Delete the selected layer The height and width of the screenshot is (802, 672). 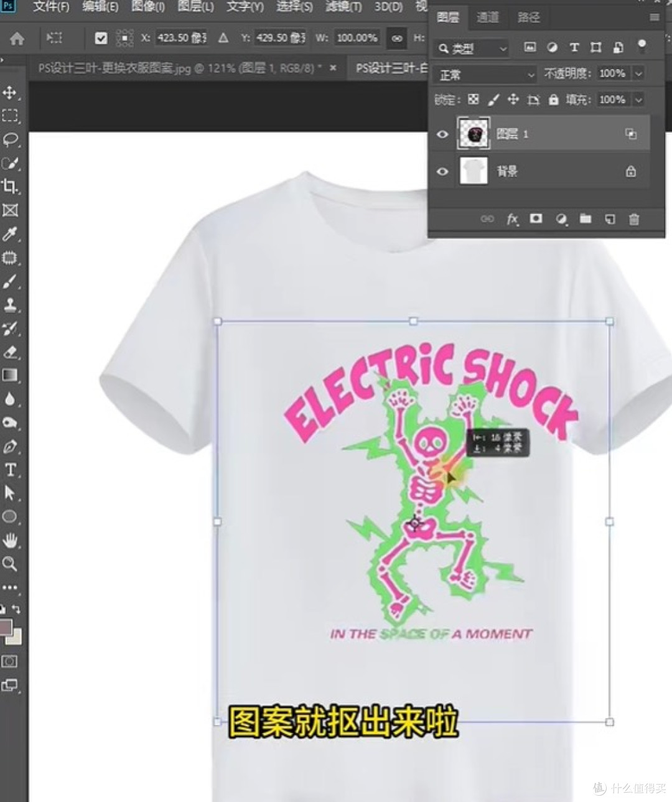[x=634, y=219]
